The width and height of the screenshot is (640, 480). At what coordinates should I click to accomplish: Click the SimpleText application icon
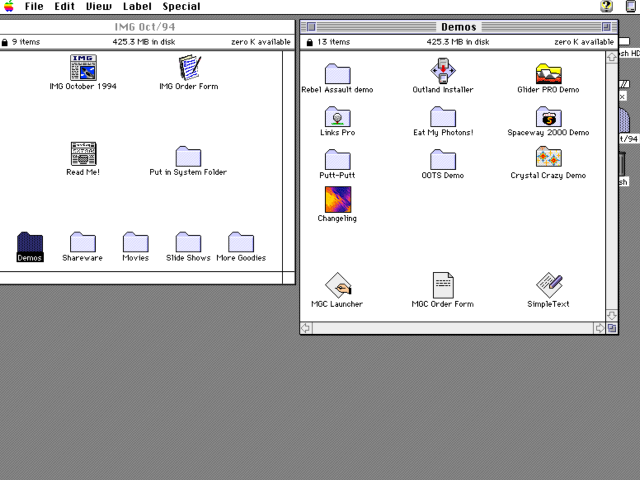(549, 285)
